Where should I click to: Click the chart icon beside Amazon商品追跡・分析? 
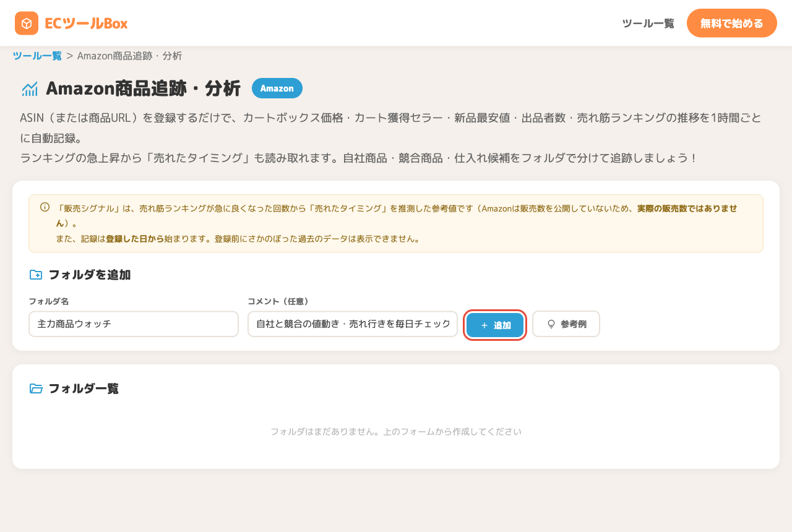pyautogui.click(x=30, y=89)
